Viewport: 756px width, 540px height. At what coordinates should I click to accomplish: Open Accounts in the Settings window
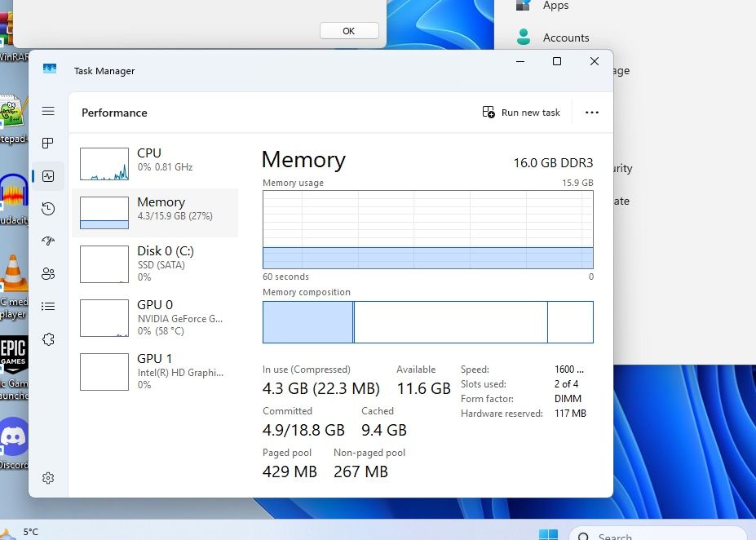[566, 38]
